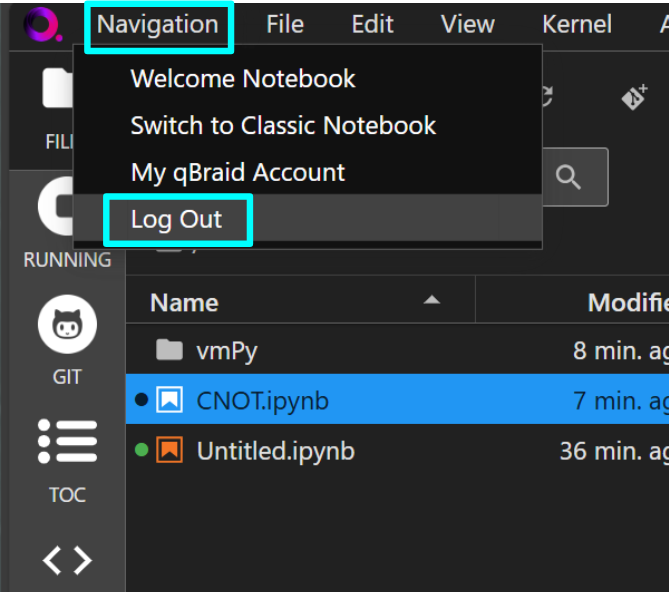Select Log Out from menu
The height and width of the screenshot is (592, 669).
pos(308,219)
